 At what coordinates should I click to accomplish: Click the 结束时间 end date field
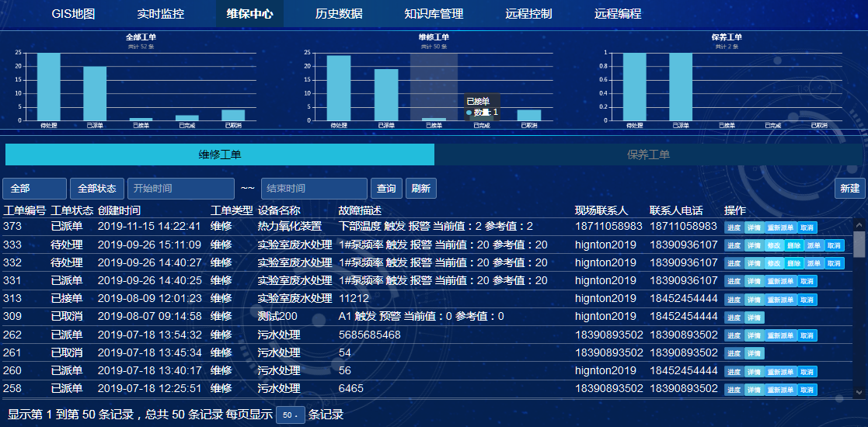314,189
